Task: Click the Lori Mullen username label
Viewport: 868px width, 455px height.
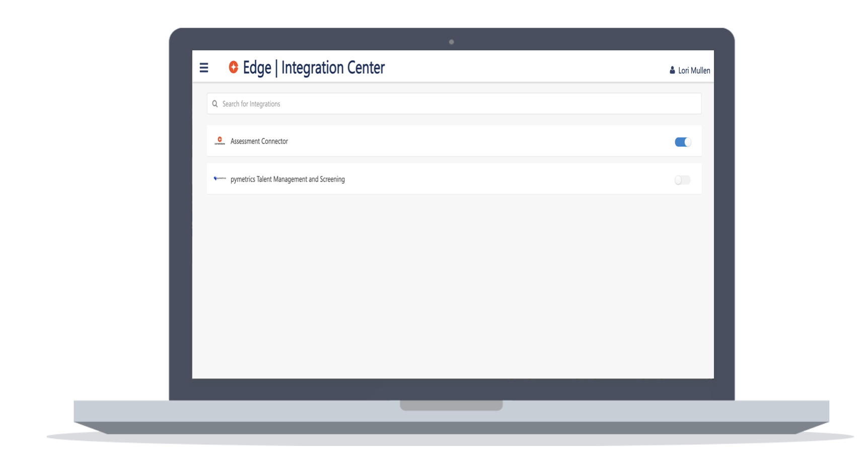Action: point(695,70)
